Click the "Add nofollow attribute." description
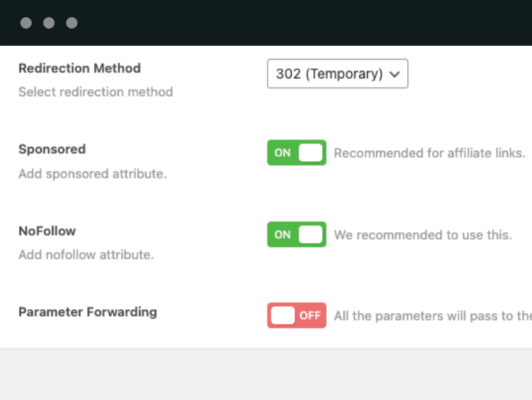Viewport: 532px width, 400px height. pos(86,255)
